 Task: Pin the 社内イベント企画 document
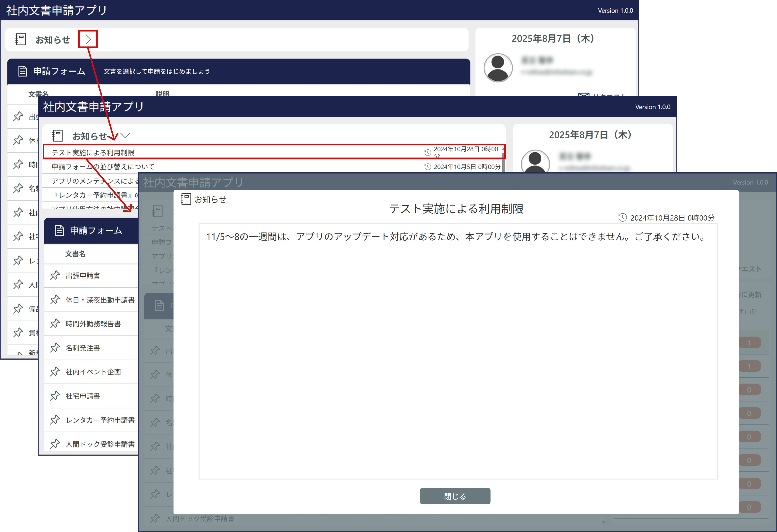tap(55, 372)
